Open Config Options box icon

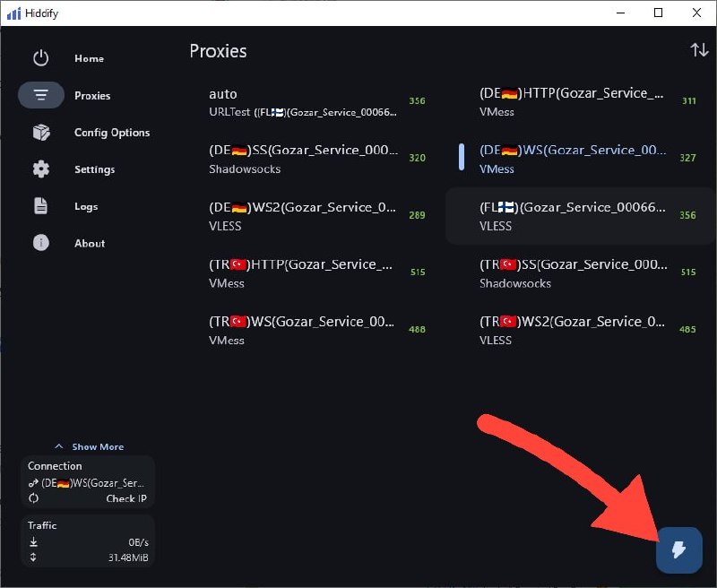point(40,133)
